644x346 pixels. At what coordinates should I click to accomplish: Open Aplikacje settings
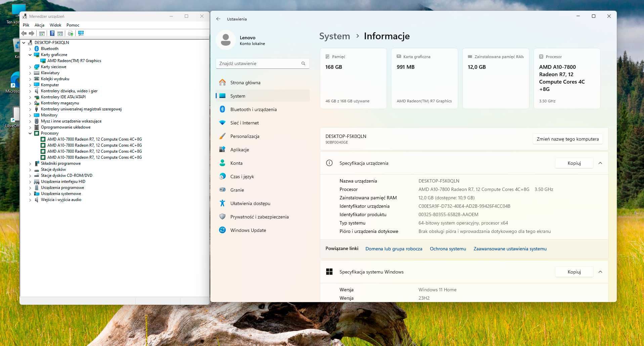tap(262, 150)
